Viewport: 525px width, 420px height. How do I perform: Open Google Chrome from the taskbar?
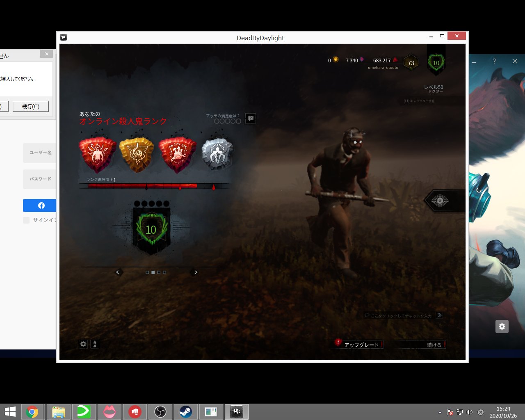pos(32,412)
